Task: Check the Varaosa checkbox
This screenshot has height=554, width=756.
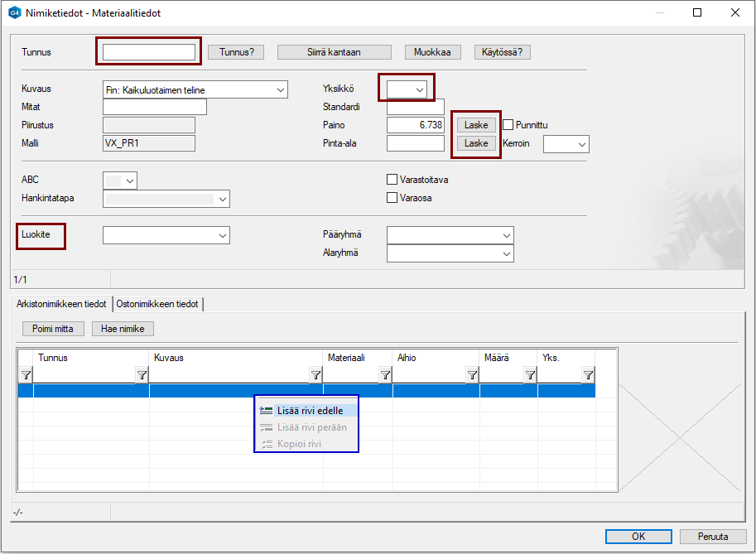Action: coord(392,198)
